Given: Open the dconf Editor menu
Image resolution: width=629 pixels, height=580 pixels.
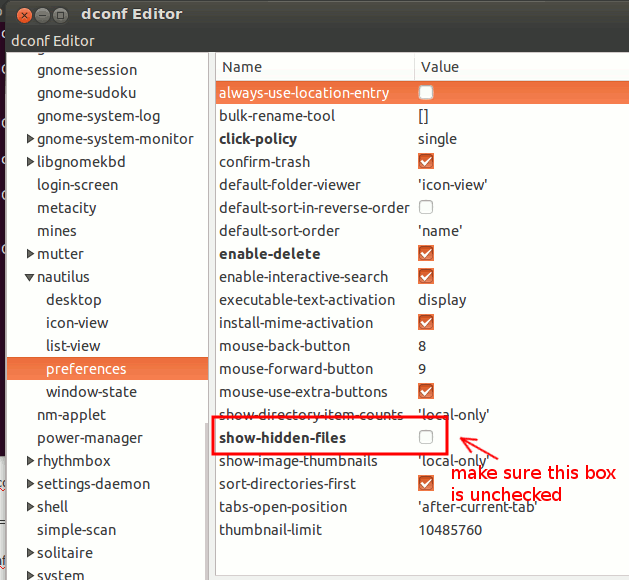Looking at the screenshot, I should pos(53,41).
